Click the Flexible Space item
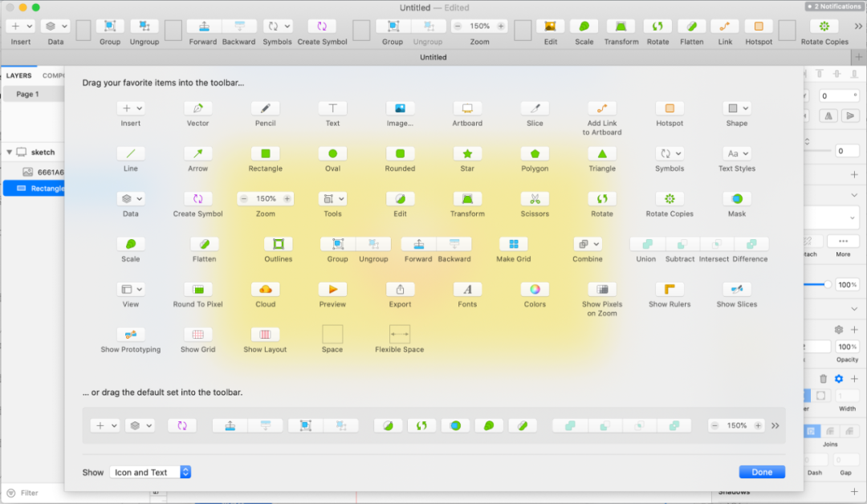 click(400, 335)
